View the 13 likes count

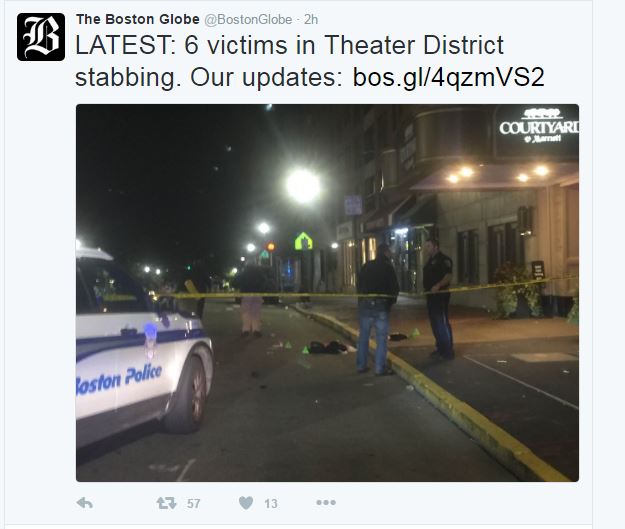point(271,503)
